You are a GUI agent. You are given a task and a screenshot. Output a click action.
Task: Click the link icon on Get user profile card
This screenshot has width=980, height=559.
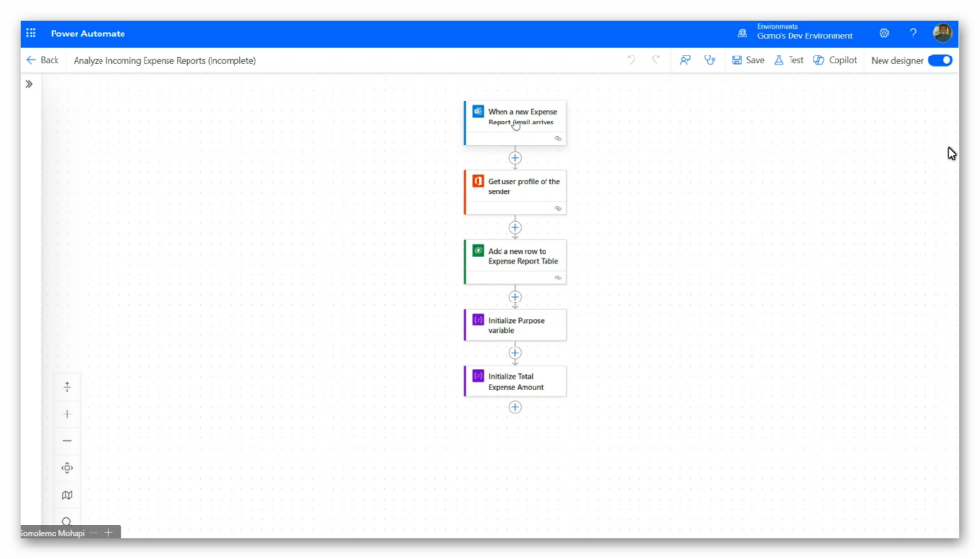558,209
